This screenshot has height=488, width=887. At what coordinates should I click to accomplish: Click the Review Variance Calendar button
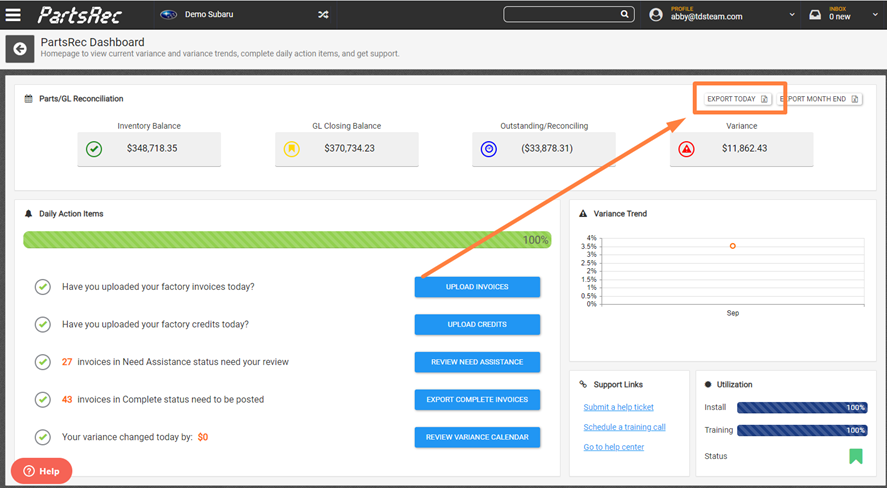(477, 437)
